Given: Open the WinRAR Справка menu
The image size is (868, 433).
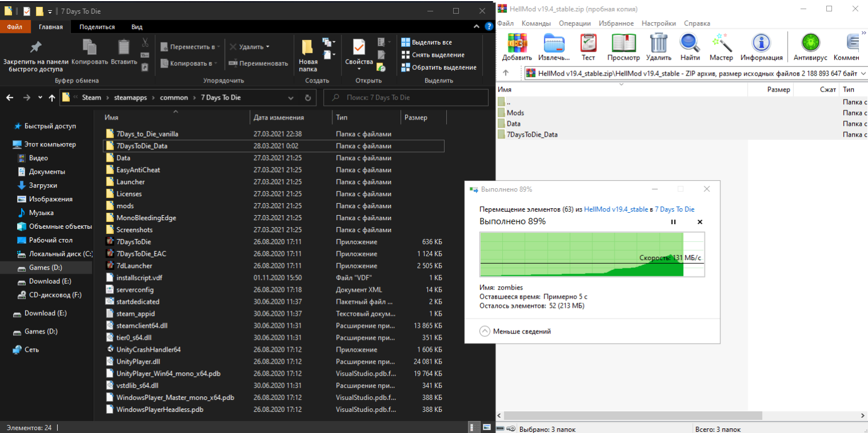Looking at the screenshot, I should 697,23.
